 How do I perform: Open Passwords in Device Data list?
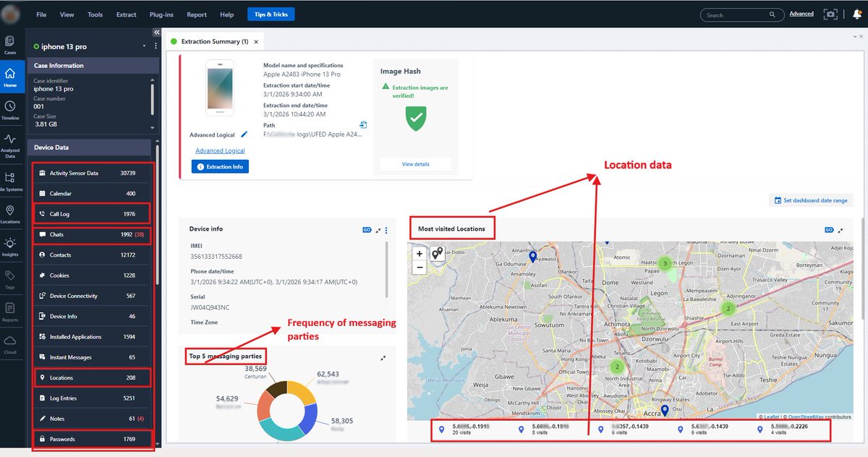(92, 439)
